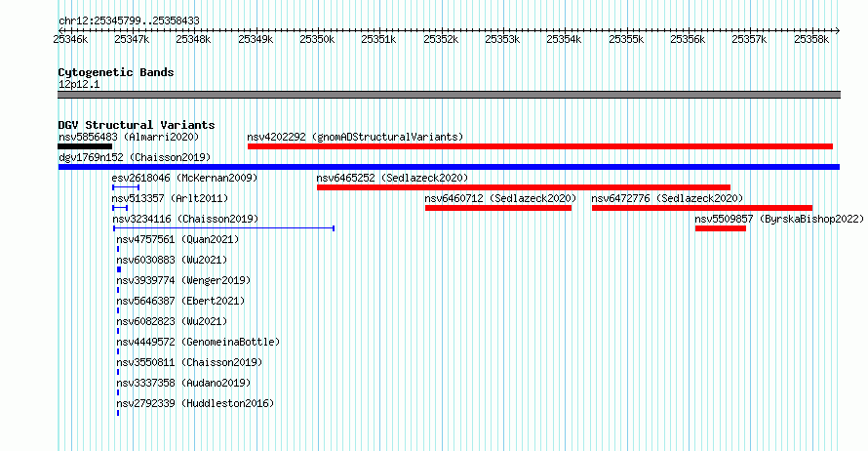Click the 25354k ruler position
The image size is (868, 451).
click(x=564, y=39)
